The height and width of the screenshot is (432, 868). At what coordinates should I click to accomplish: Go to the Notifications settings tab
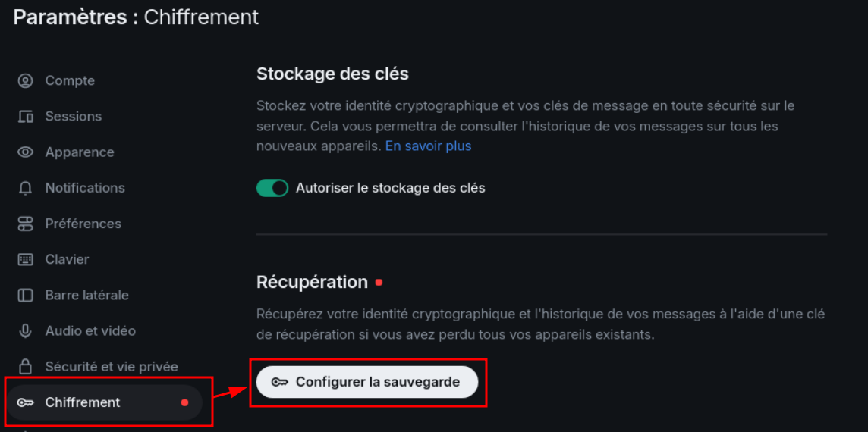[x=85, y=188]
